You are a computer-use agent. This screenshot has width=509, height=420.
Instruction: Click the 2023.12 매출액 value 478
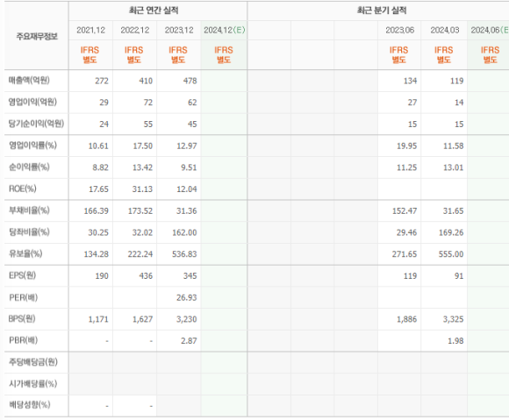pyautogui.click(x=190, y=81)
